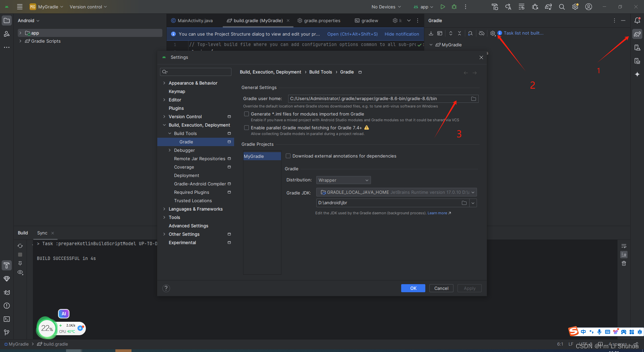Enable parallel Gradle model fetching
This screenshot has height=352, width=644.
[x=247, y=128]
